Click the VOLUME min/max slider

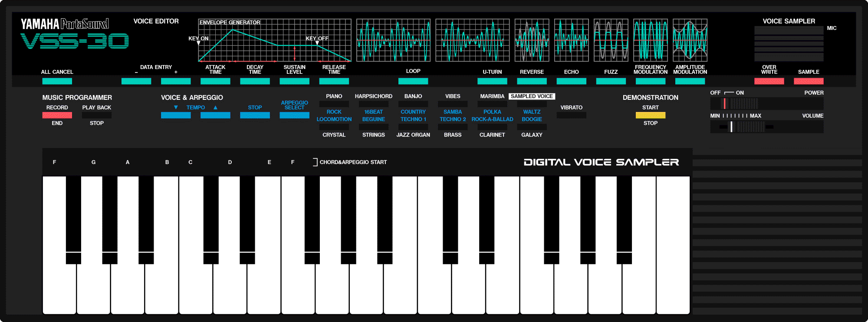766,127
